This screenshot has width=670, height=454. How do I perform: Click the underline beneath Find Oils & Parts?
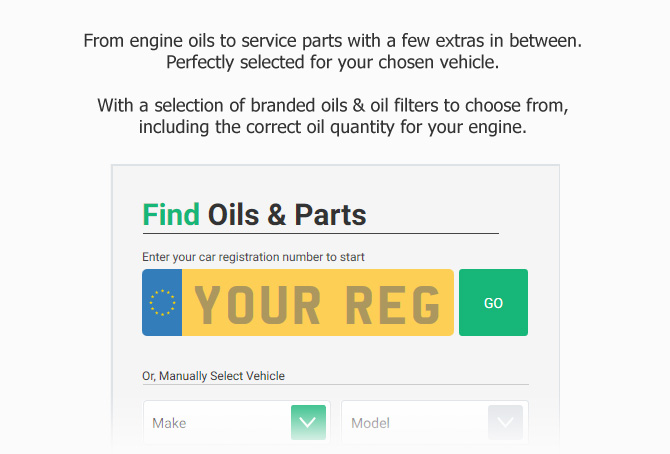(320, 233)
